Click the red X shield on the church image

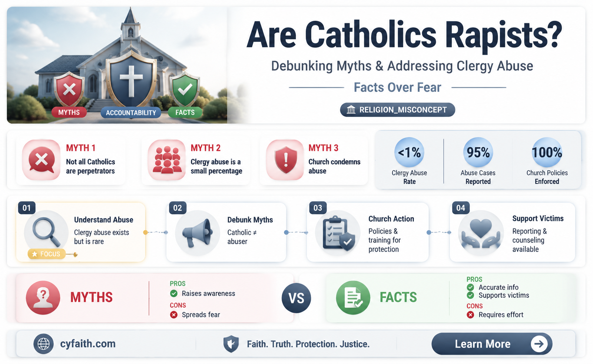coord(69,89)
